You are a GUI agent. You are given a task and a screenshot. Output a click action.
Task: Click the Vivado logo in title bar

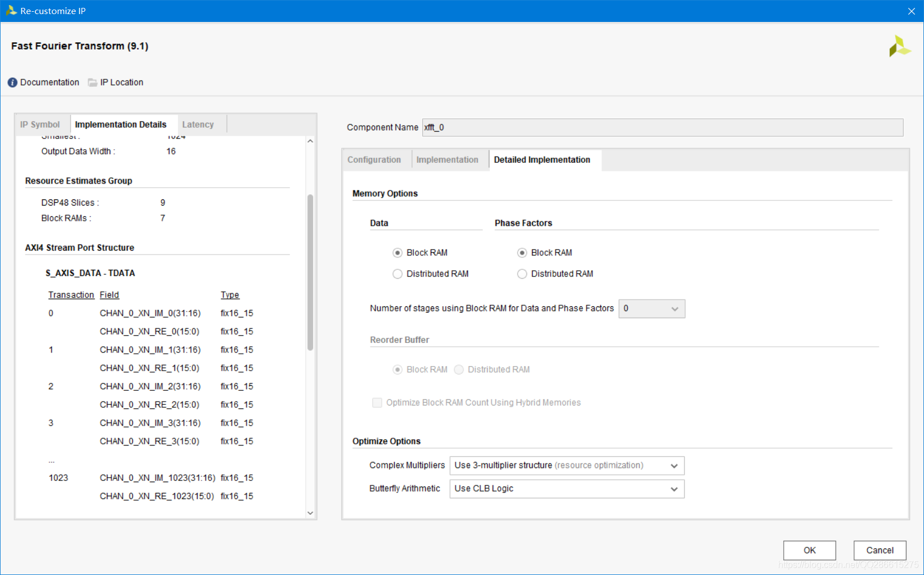pyautogui.click(x=11, y=11)
